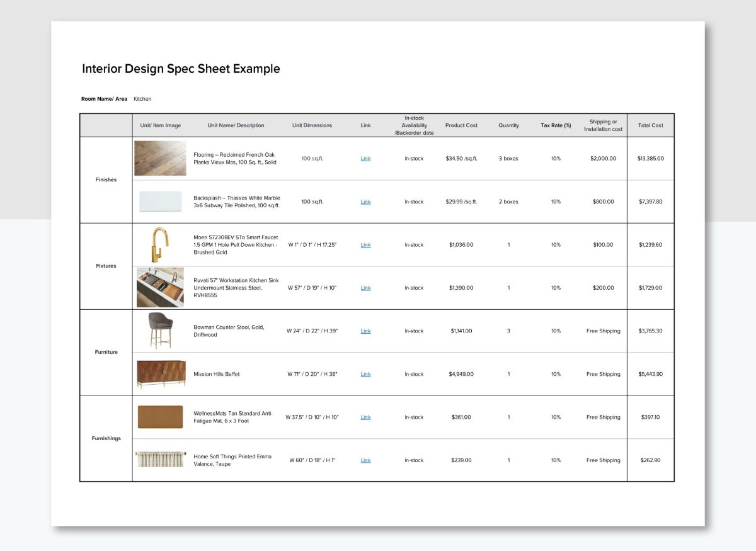Viewport: 756px width, 551px height.
Task: Click the Tax Rate column header
Action: point(556,125)
